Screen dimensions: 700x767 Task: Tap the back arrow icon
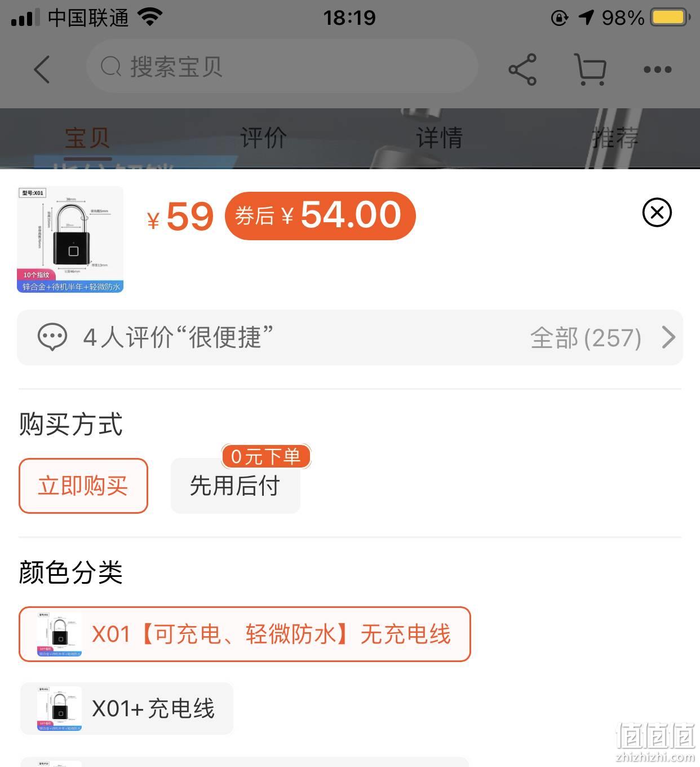pos(42,69)
